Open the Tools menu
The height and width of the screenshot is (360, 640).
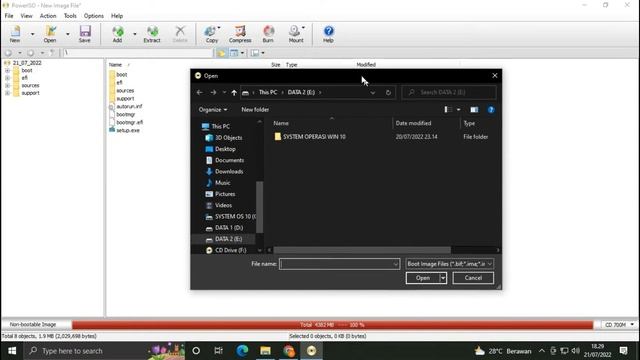[70, 16]
